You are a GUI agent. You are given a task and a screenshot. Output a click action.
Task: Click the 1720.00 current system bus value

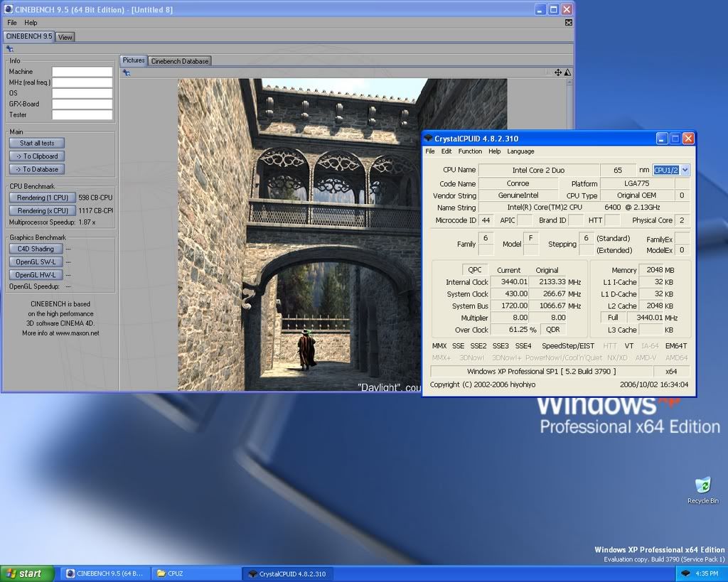pyautogui.click(x=510, y=306)
